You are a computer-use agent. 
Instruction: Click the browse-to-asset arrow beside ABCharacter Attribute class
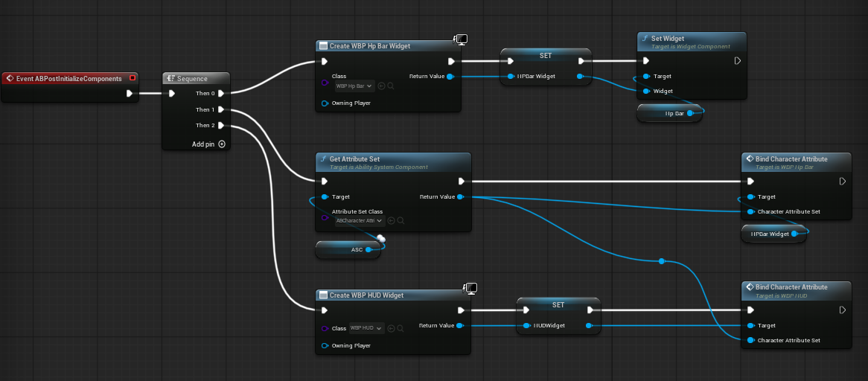(392, 220)
